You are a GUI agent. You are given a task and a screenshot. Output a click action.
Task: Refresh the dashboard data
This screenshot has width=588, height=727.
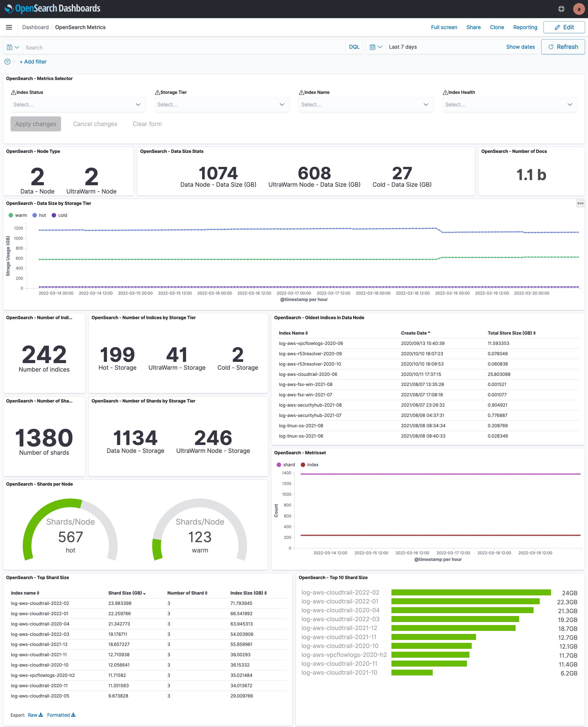(563, 47)
